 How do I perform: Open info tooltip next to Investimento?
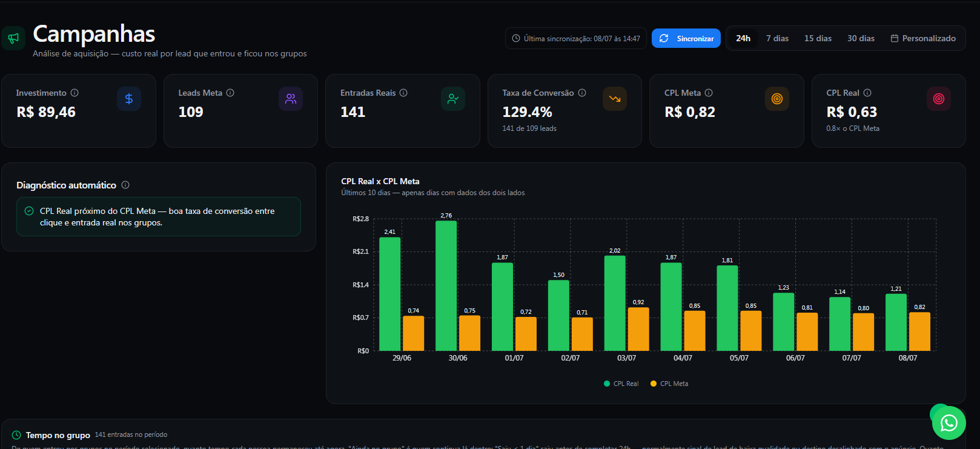click(74, 93)
